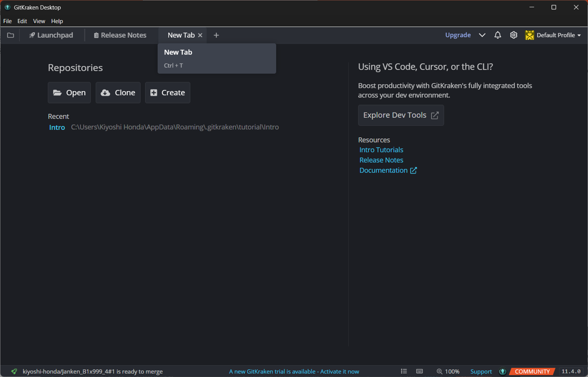
Task: Expand the chevron next to Upgrade
Action: [x=482, y=35]
